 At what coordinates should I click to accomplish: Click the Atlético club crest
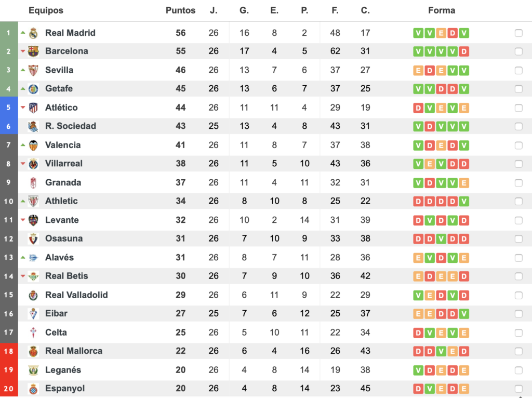click(33, 108)
